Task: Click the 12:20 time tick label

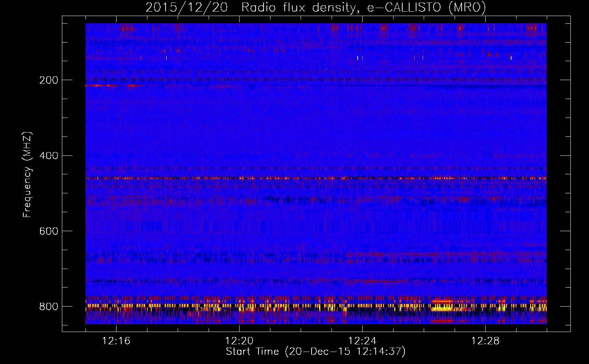Action: point(240,341)
